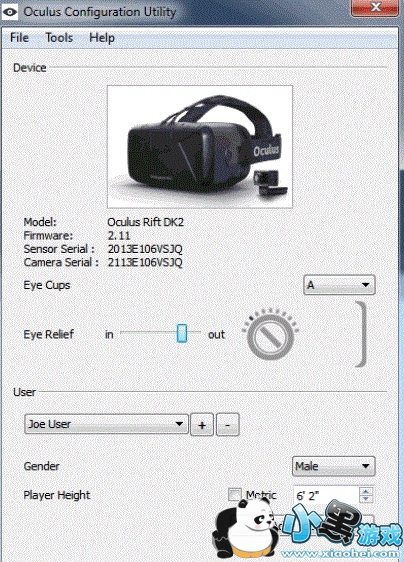Click the eye relief dial graphic
Screen dimensions: 404x562
click(x=270, y=334)
